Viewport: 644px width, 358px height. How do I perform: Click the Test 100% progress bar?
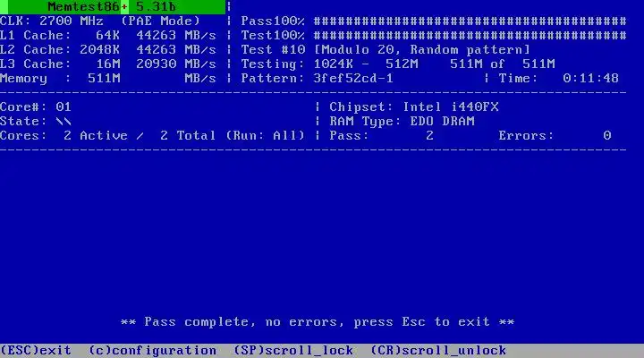pyautogui.click(x=470, y=35)
